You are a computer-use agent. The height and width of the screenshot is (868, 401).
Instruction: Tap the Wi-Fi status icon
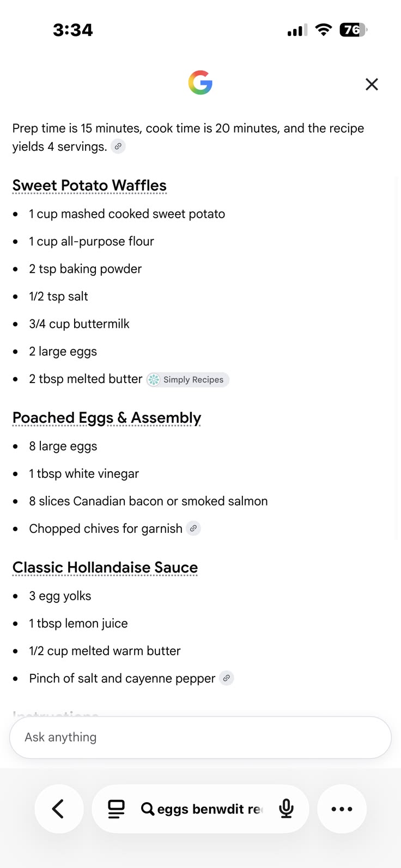click(324, 30)
